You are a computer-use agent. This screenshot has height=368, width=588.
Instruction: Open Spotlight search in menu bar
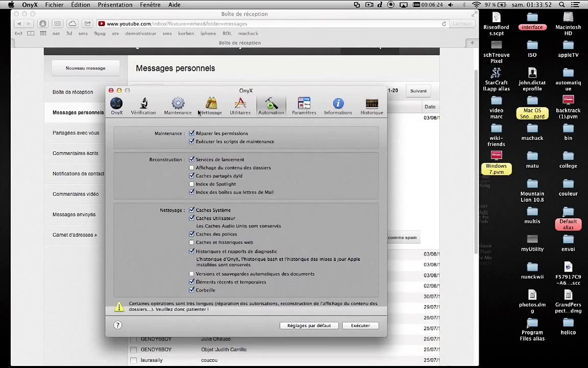562,5
